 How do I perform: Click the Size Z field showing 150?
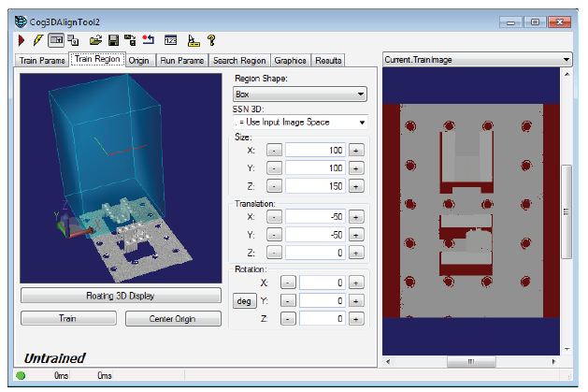(x=315, y=186)
